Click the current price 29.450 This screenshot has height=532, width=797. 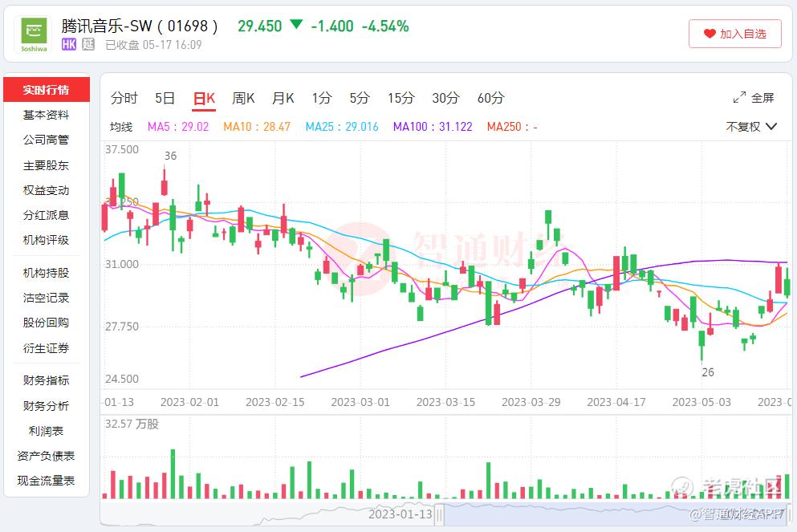260,26
